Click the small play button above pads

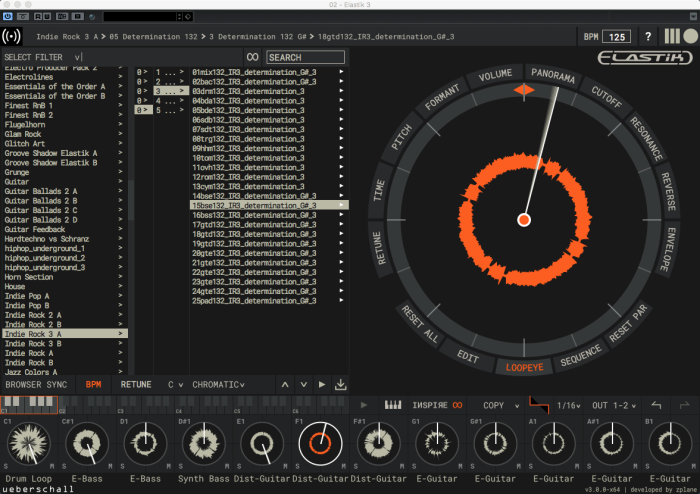point(364,405)
